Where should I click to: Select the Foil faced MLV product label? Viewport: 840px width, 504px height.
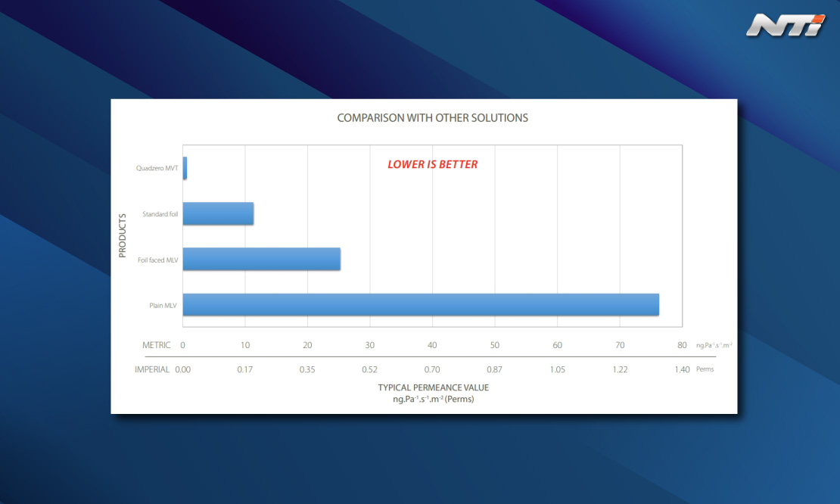click(x=157, y=260)
